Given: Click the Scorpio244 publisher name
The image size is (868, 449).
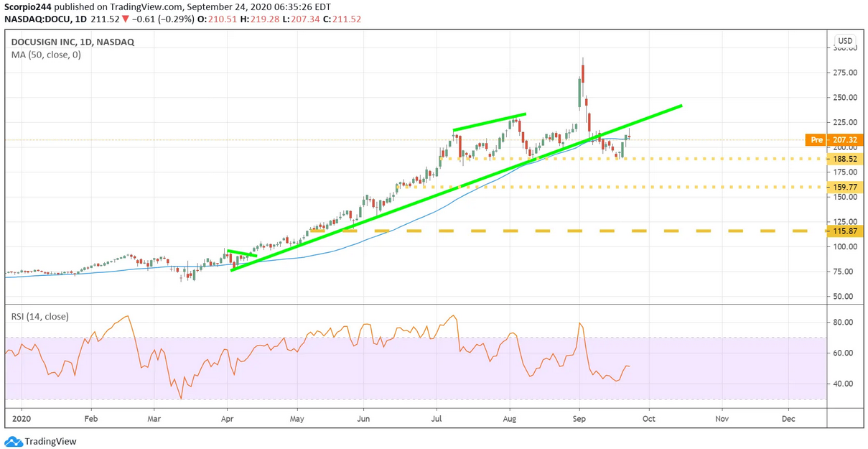Looking at the screenshot, I should point(27,6).
